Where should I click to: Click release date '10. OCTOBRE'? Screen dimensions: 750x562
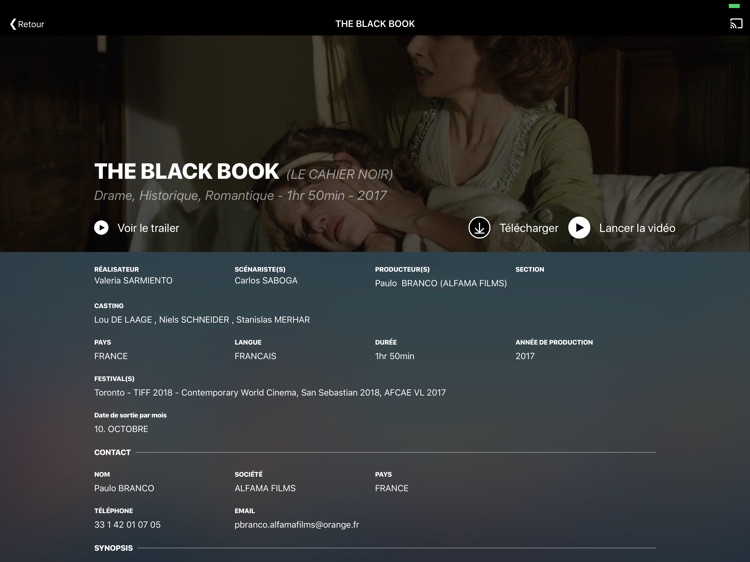coord(121,429)
